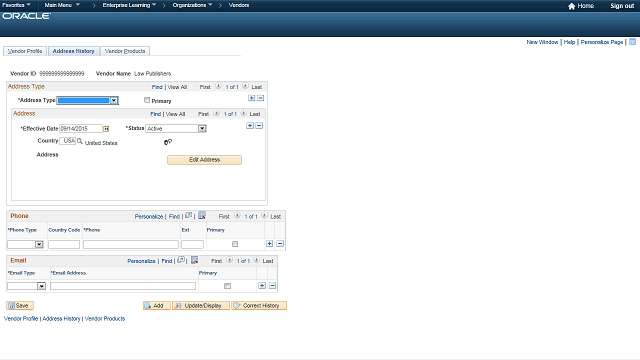Delete the Email row

(272, 286)
